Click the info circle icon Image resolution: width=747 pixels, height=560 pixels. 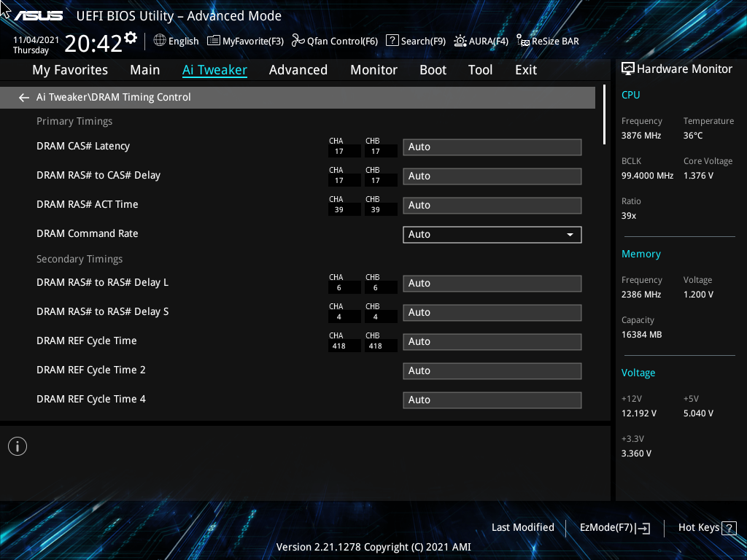pyautogui.click(x=18, y=446)
